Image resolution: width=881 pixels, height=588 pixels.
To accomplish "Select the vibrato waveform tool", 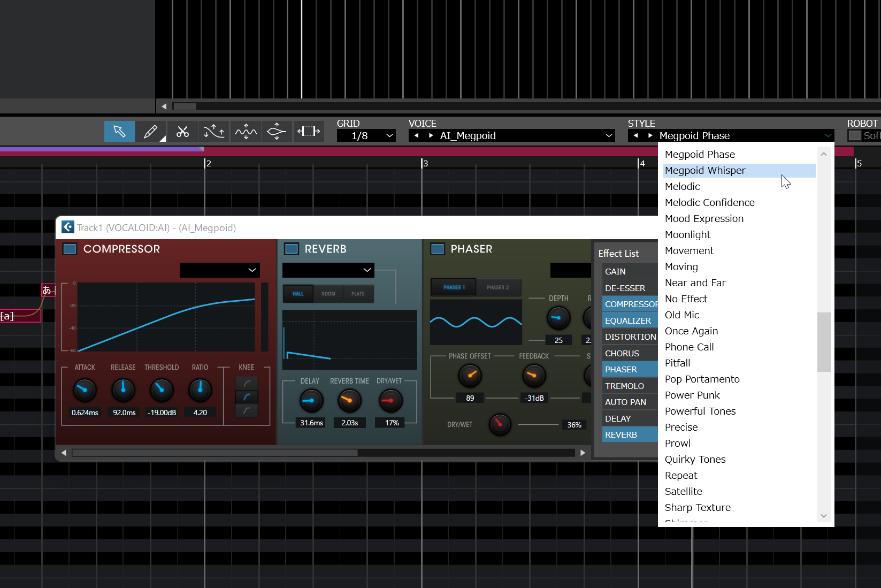I will tap(246, 131).
